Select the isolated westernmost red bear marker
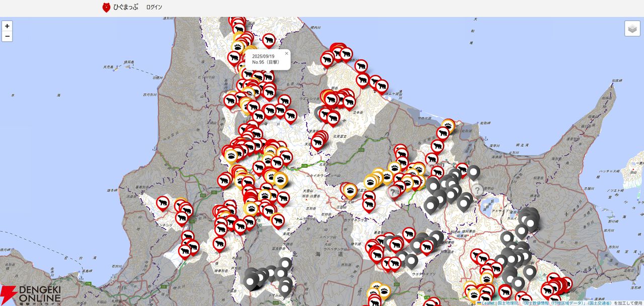 [x=163, y=202]
